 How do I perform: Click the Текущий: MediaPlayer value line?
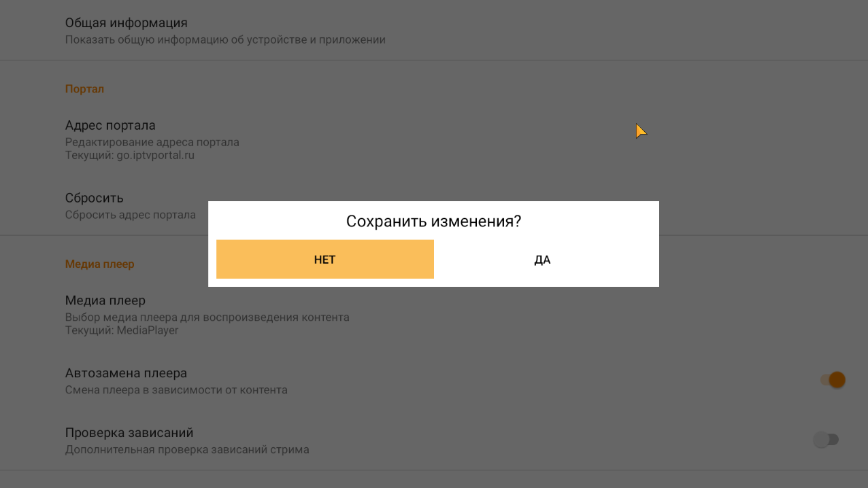point(122,330)
